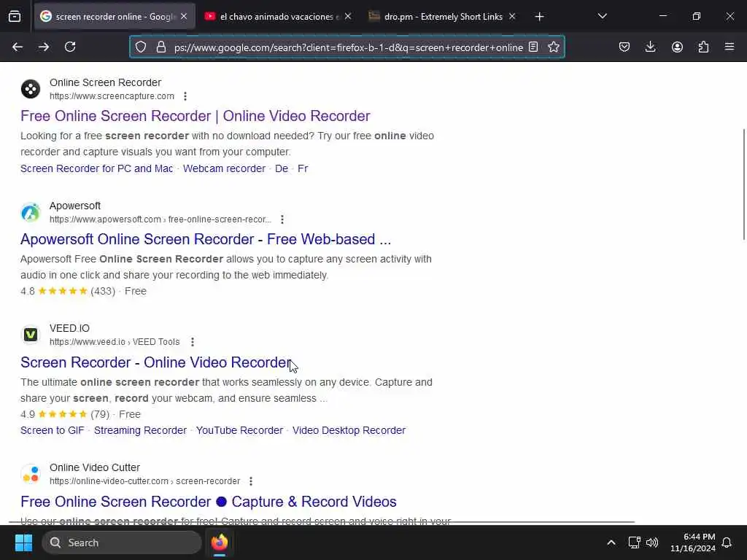Open Apowersoft Online Screen Recorder result

tap(206, 239)
